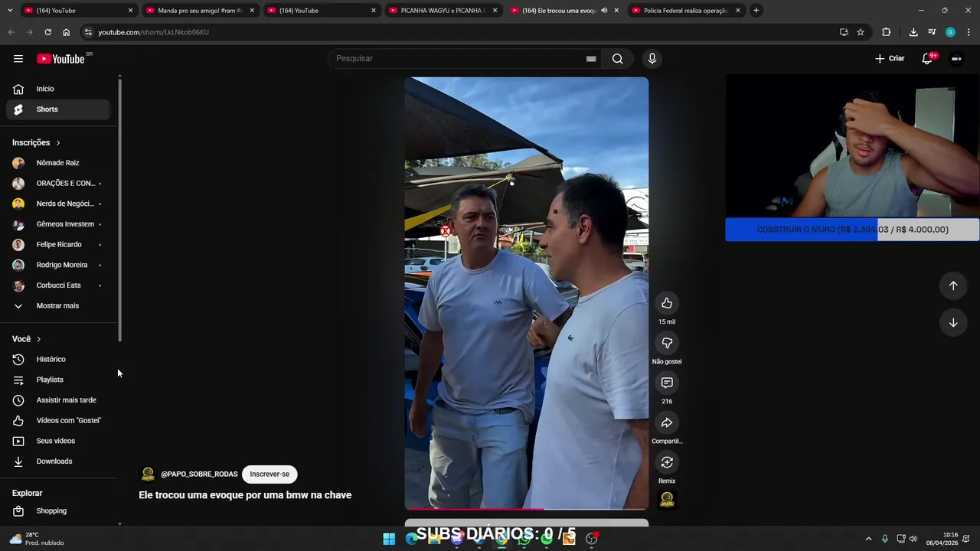The image size is (980, 551).
Task: Open the PAPO_SOBRE_RODAS channel avatar
Action: [x=148, y=474]
